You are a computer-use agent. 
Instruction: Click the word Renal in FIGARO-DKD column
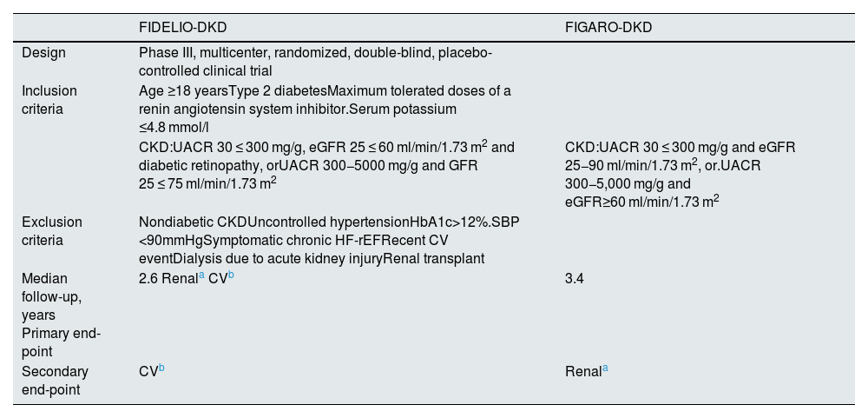pos(582,372)
